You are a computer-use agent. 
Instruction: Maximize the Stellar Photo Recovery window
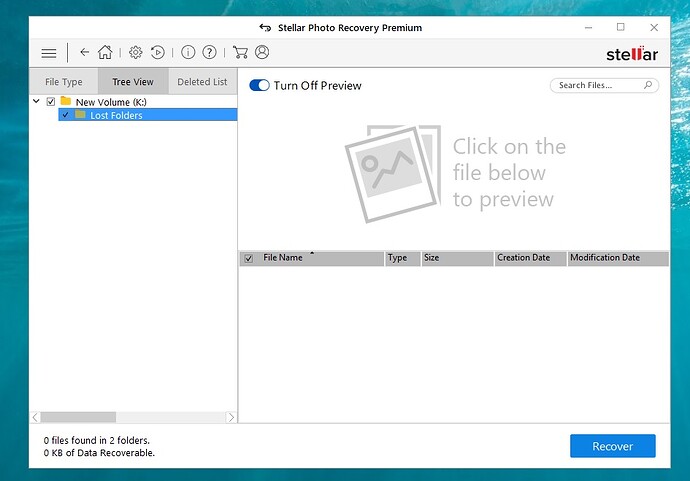(620, 27)
